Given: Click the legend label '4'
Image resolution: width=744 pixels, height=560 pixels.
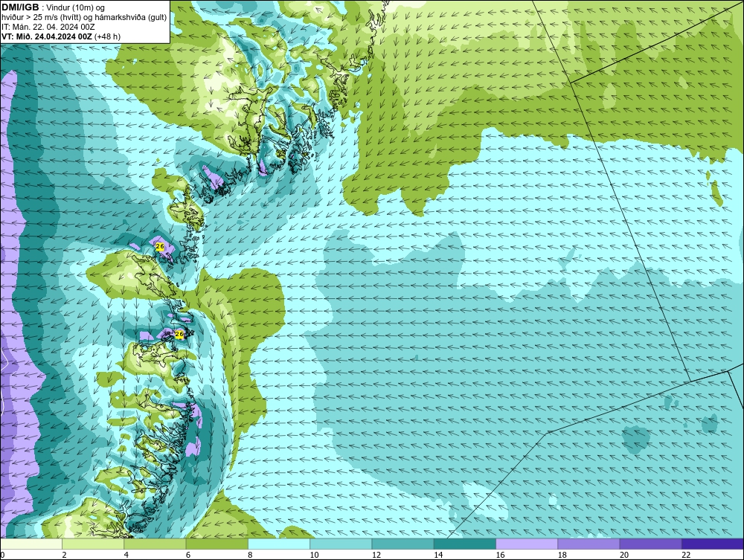Looking at the screenshot, I should 126,555.
